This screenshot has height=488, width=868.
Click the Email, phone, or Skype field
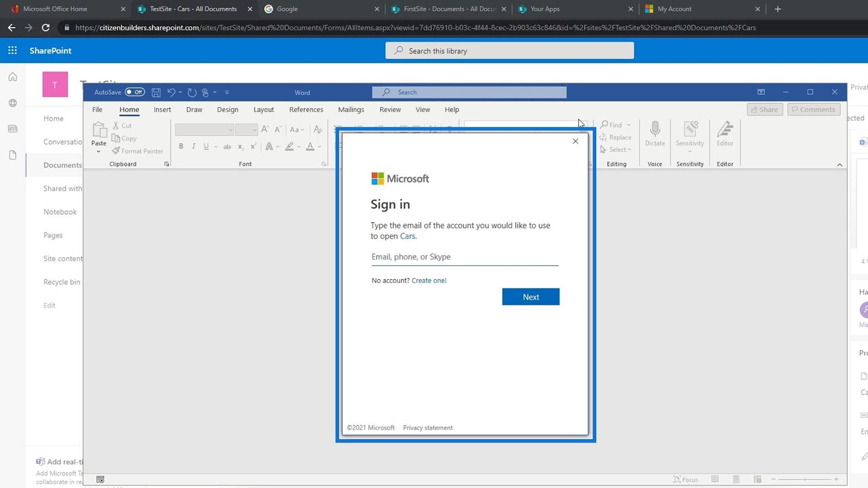465,257
